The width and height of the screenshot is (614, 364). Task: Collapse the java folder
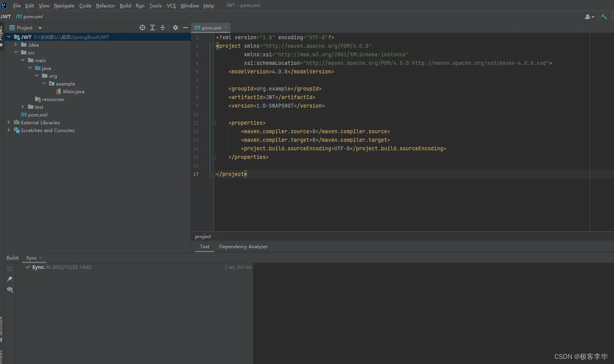[30, 68]
